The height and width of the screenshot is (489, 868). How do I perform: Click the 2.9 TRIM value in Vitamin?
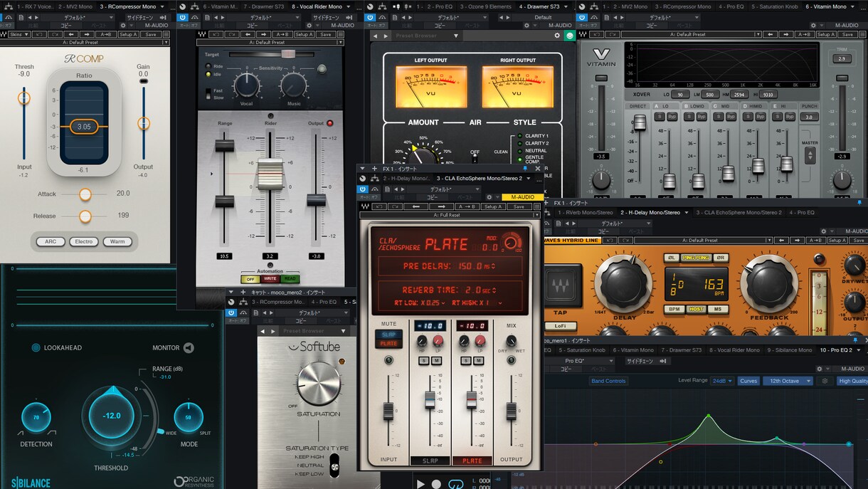coord(842,58)
